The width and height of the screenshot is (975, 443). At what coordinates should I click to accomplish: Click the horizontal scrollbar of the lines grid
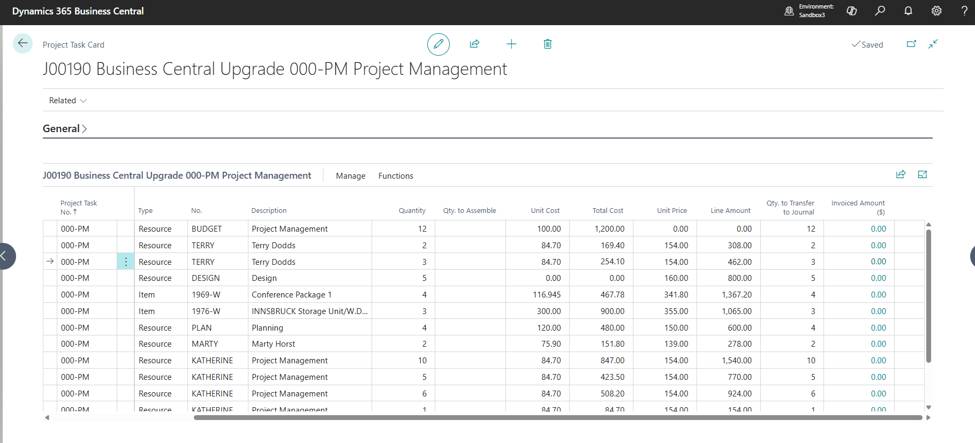558,417
